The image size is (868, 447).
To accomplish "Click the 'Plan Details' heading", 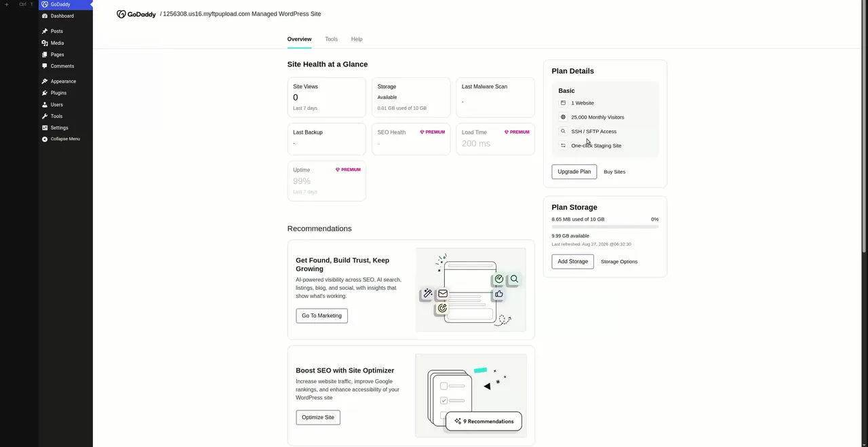I will (573, 71).
